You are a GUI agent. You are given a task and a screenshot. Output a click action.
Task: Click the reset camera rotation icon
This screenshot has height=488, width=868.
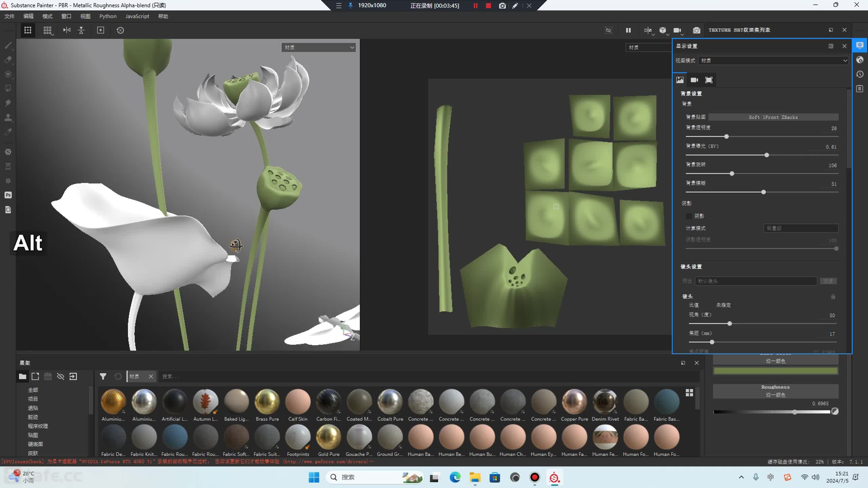click(x=120, y=30)
